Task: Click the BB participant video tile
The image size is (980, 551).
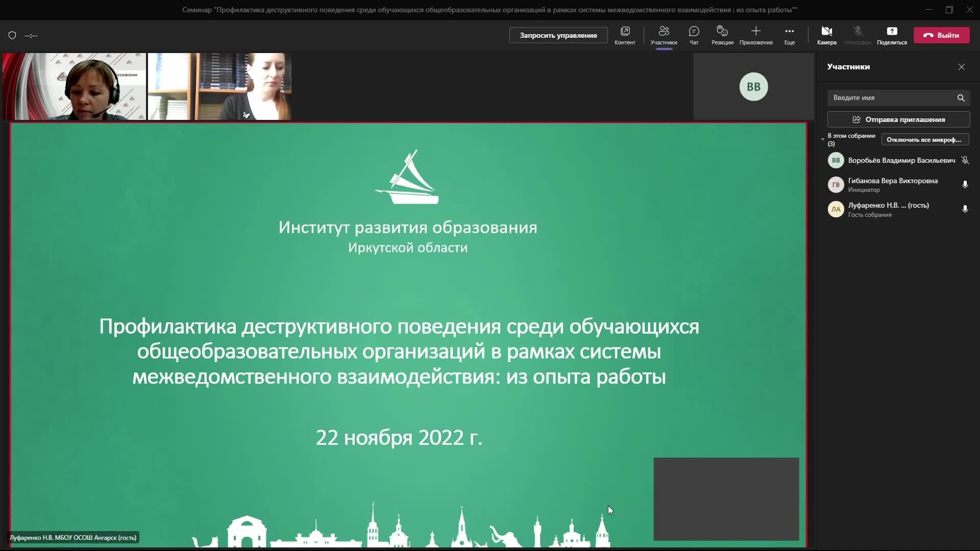Action: point(753,86)
